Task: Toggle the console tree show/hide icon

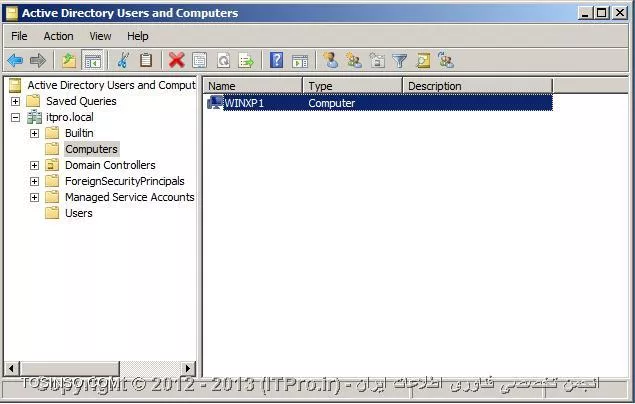Action: pos(92,61)
